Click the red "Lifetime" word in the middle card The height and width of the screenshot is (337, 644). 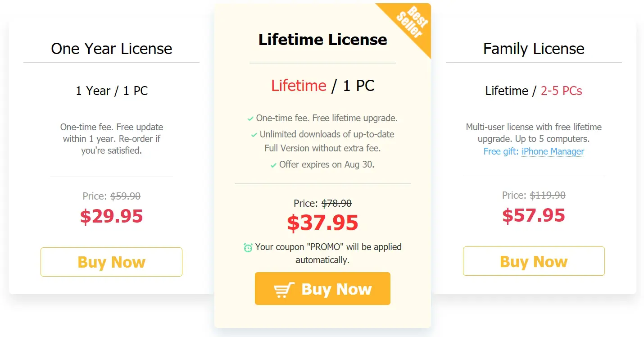(299, 86)
